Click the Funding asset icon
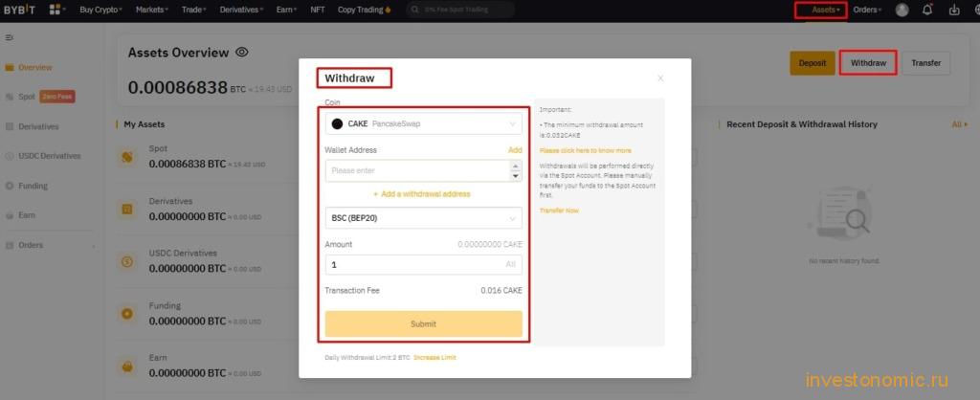Screen dimensions: 980x400 click(x=127, y=314)
